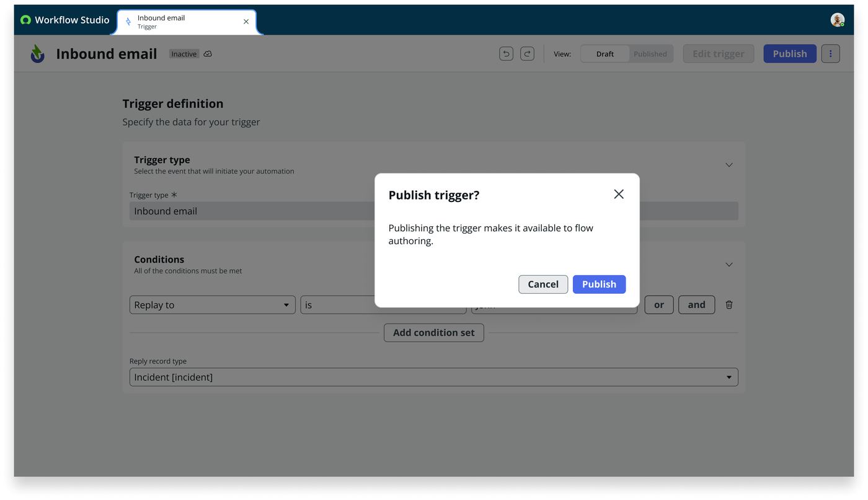The image size is (868, 500).
Task: Open the user avatar menu
Action: click(x=837, y=20)
